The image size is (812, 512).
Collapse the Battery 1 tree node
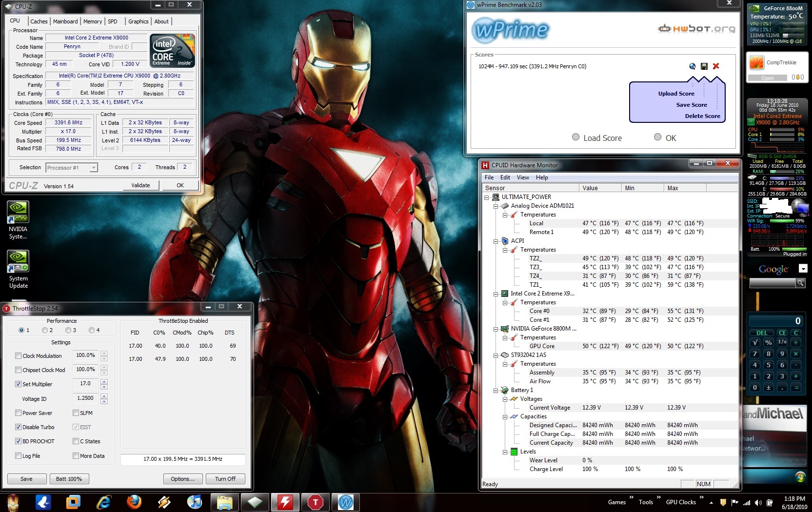click(x=495, y=390)
